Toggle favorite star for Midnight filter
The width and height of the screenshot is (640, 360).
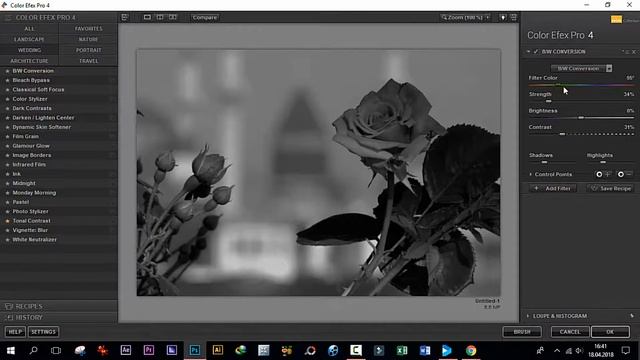click(x=7, y=183)
